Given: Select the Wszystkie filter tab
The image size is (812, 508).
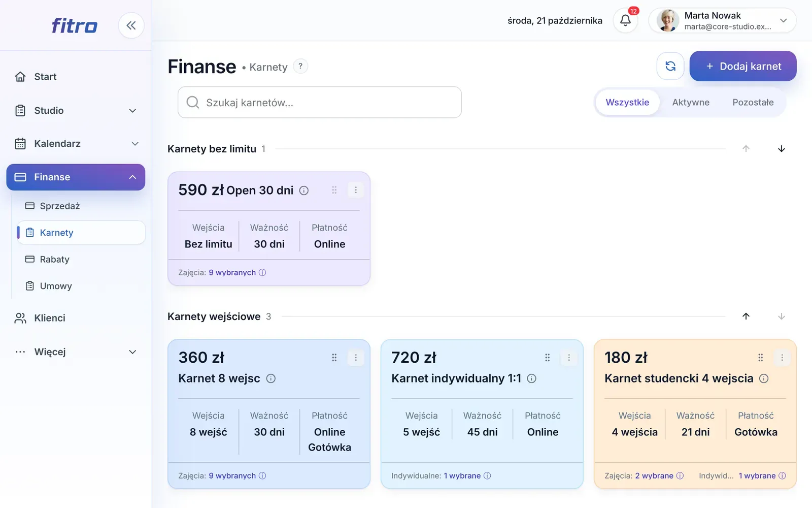Looking at the screenshot, I should [x=627, y=103].
